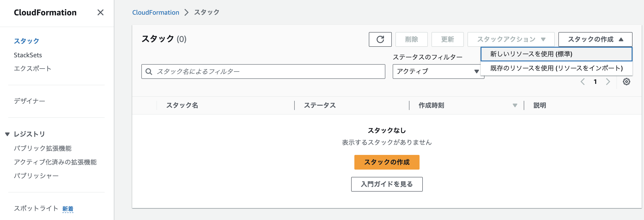Click the 入門ガイドを見る button
644x220 pixels.
click(386, 184)
